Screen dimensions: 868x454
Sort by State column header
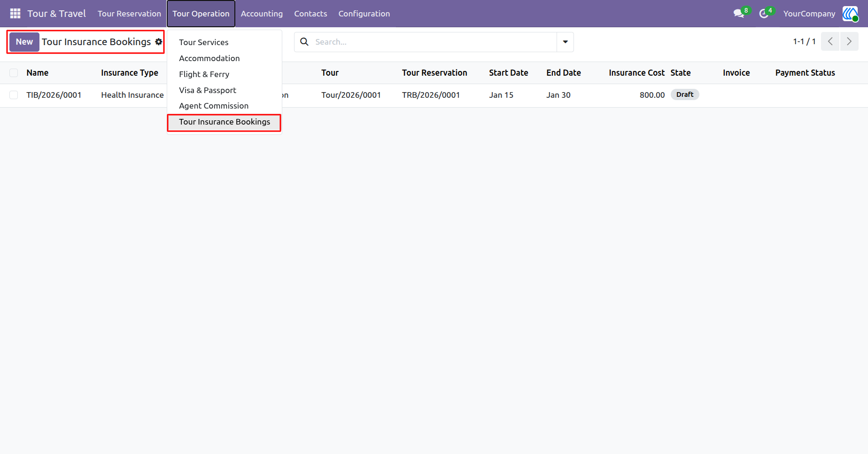(681, 73)
